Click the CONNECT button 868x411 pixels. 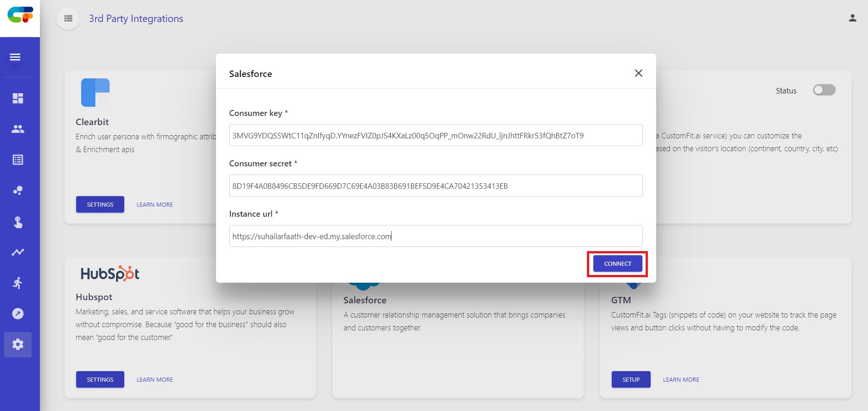click(618, 263)
